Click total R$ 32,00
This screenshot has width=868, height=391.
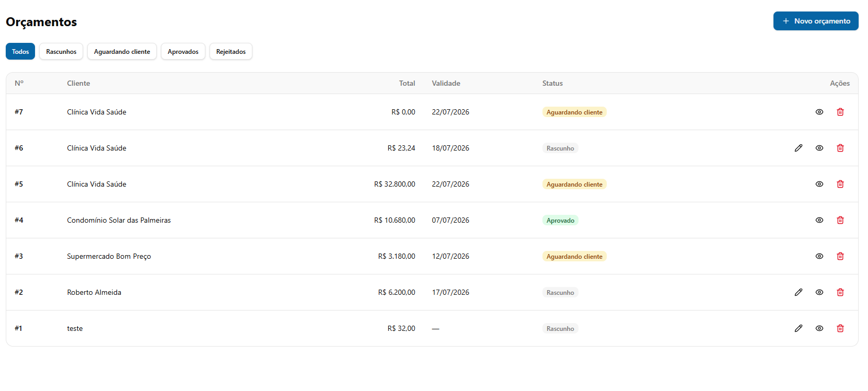(401, 328)
